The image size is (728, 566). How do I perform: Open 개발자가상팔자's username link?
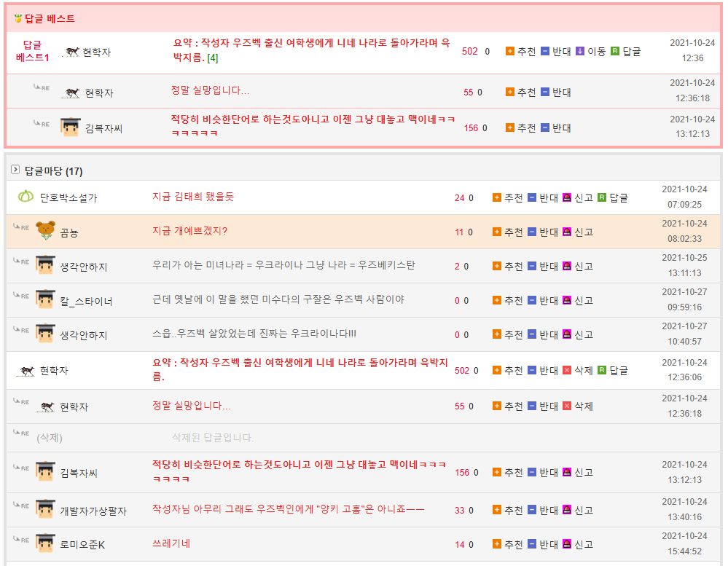tap(93, 511)
